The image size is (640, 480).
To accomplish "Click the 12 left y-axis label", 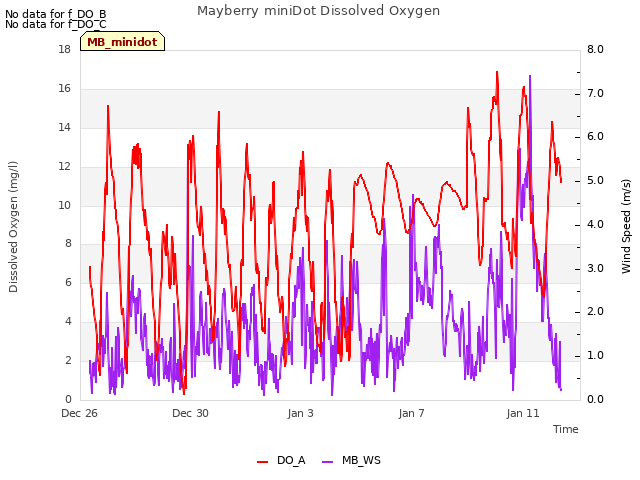I will pyautogui.click(x=65, y=166).
